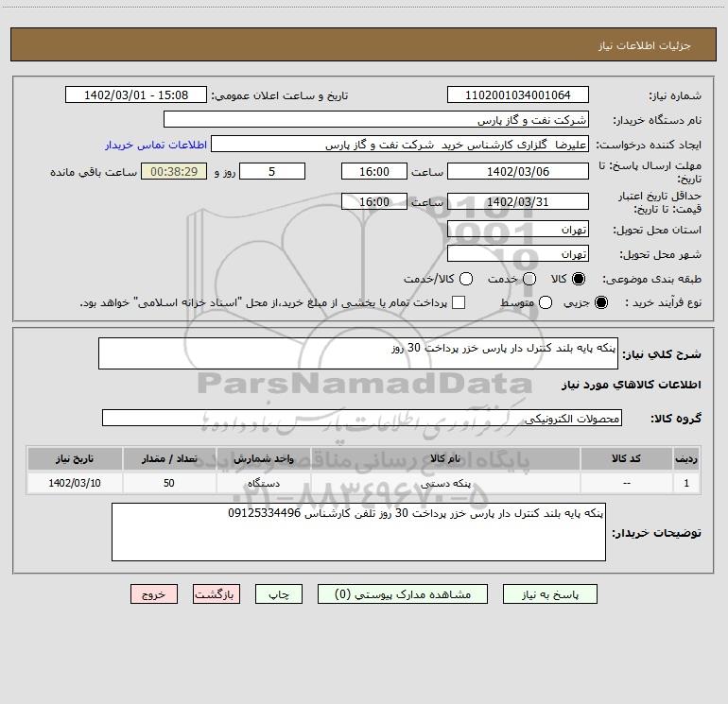Click the نام کالا column header
The width and height of the screenshot is (728, 704).
coord(445,459)
